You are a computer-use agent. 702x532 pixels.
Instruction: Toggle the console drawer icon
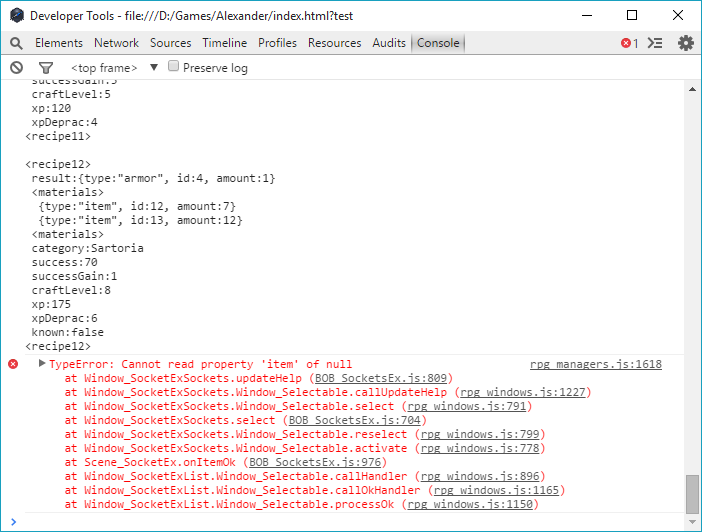point(655,43)
